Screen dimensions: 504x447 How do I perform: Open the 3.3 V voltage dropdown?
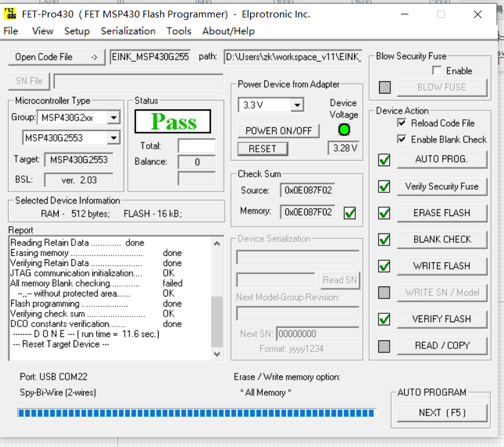[297, 105]
